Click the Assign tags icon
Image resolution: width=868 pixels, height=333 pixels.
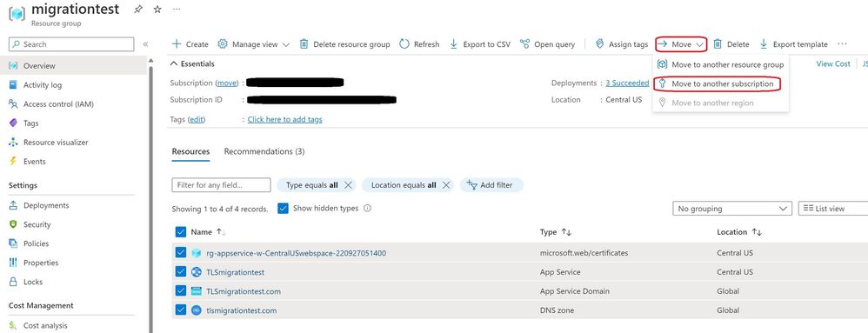pos(599,44)
